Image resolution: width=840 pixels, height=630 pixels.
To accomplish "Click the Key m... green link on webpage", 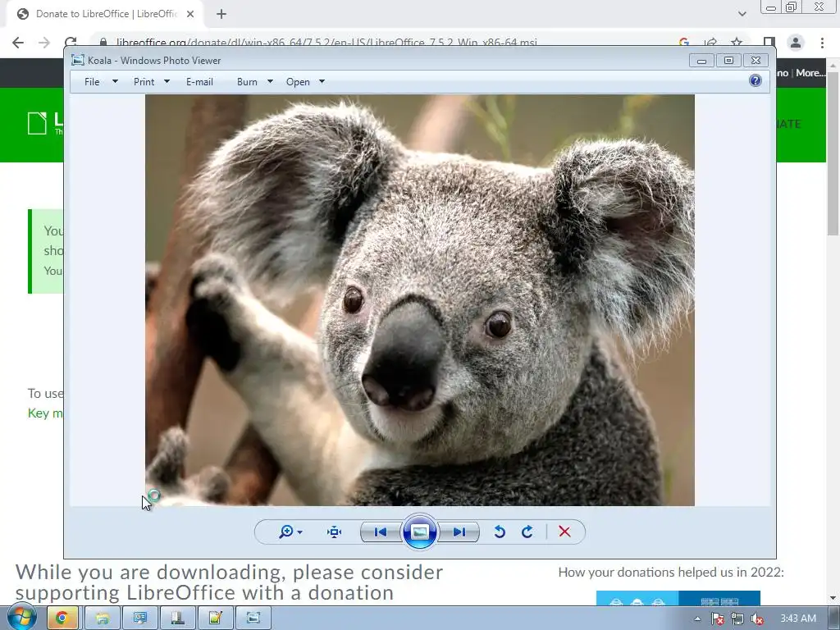I will [45, 413].
